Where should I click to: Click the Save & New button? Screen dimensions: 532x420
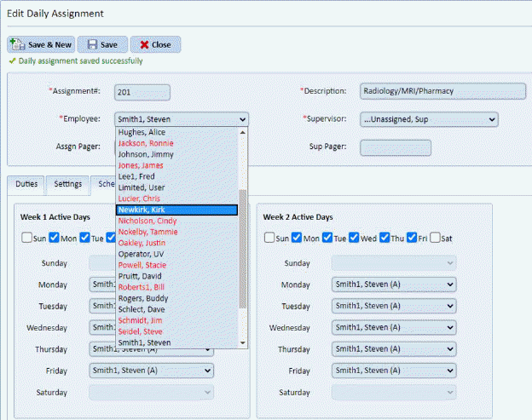(x=40, y=44)
